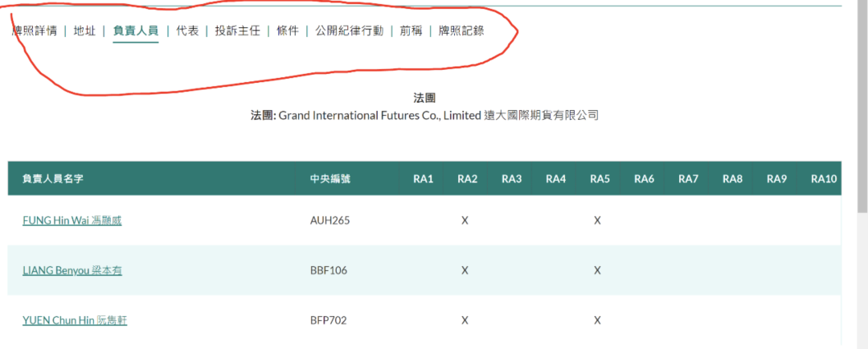The height and width of the screenshot is (349, 868).
Task: Click the RA2 column header
Action: click(467, 179)
